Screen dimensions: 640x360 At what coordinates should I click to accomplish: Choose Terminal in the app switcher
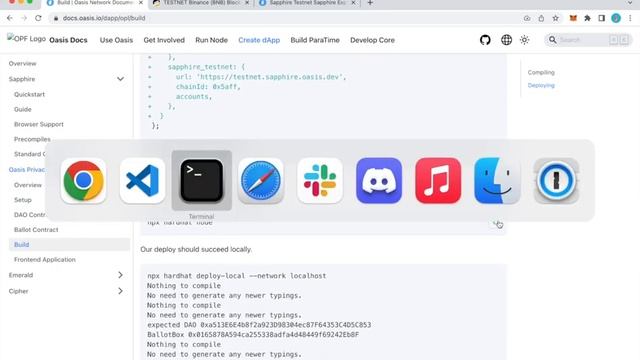click(202, 181)
